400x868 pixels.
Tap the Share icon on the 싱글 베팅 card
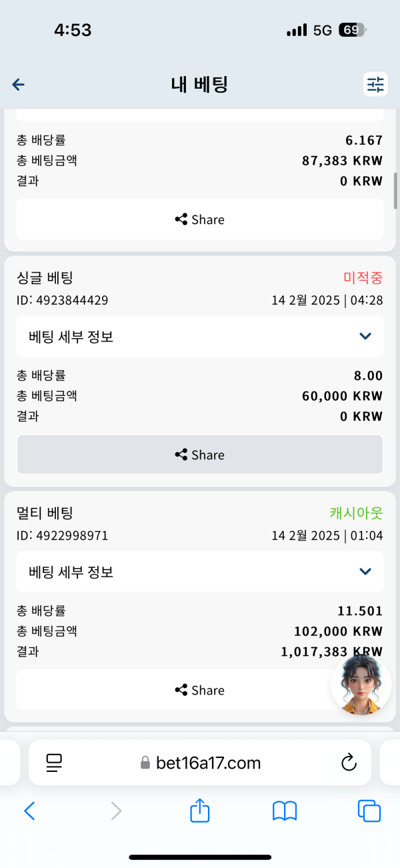click(x=179, y=454)
